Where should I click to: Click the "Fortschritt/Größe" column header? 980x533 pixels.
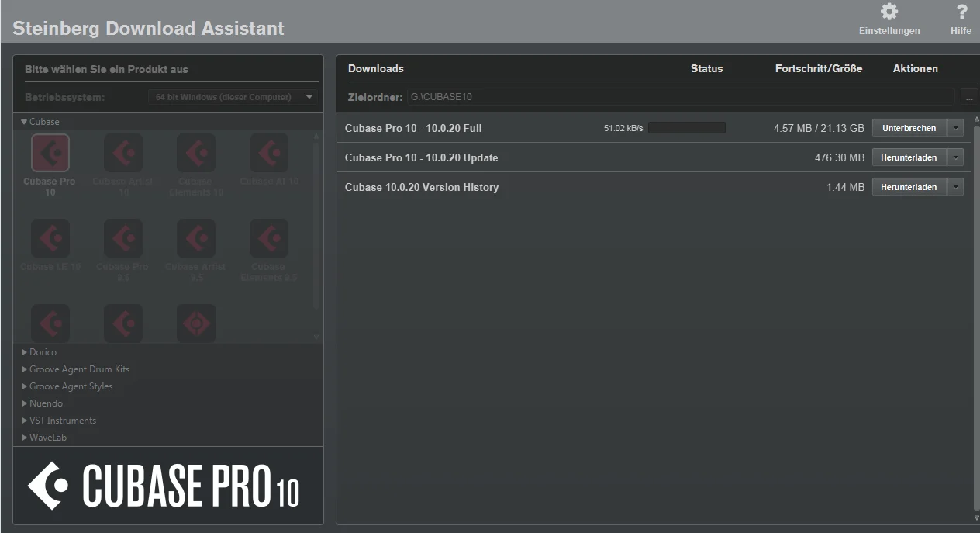(x=819, y=68)
